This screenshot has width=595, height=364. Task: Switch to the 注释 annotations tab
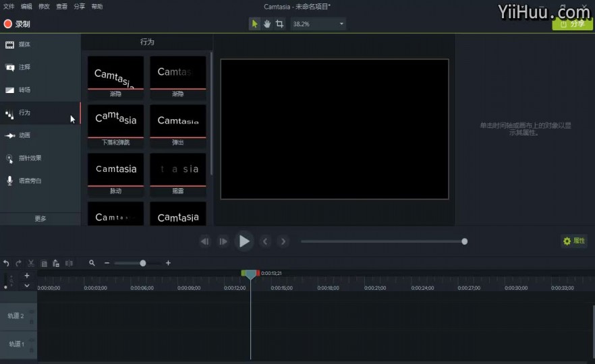(40, 67)
